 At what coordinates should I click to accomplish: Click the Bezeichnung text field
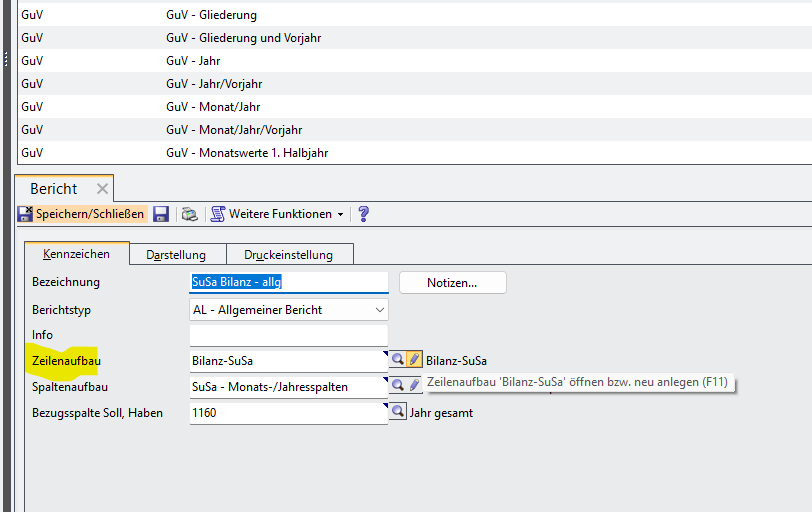(x=288, y=283)
